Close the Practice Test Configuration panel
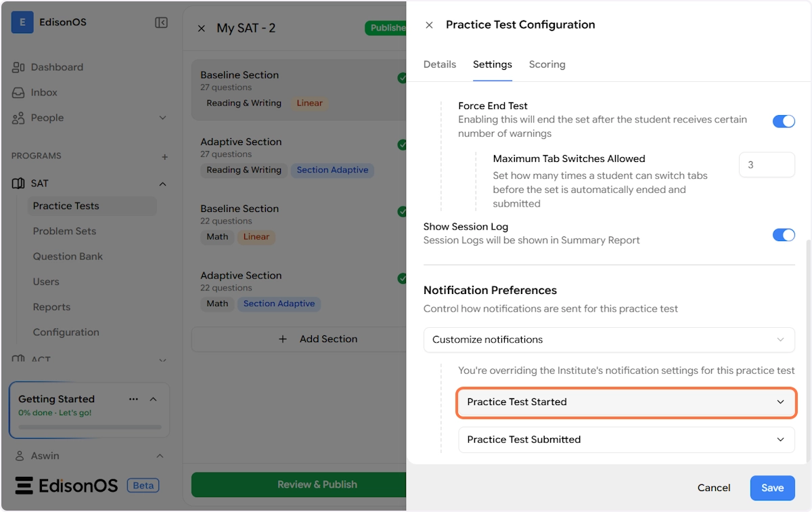812x512 pixels. pyautogui.click(x=429, y=25)
